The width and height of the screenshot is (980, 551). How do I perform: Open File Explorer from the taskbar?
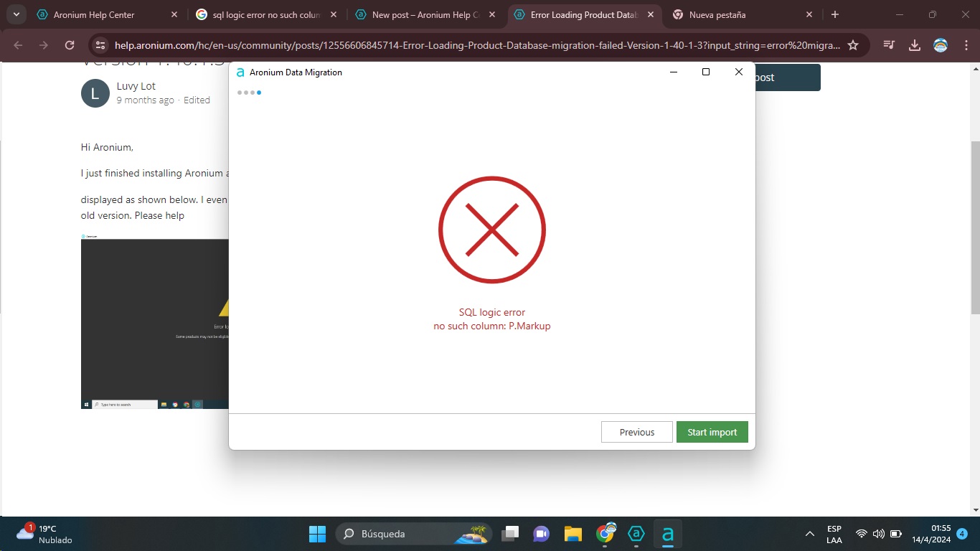[573, 534]
